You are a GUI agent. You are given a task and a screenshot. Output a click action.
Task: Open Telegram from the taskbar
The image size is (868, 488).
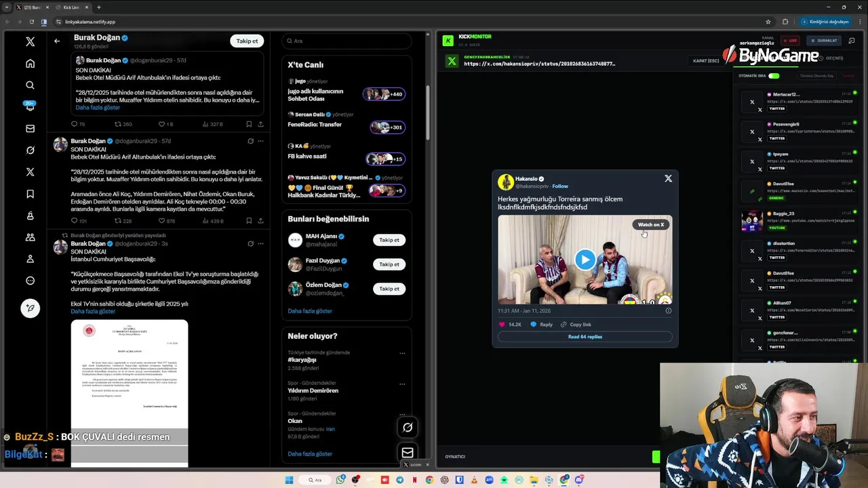[399, 480]
